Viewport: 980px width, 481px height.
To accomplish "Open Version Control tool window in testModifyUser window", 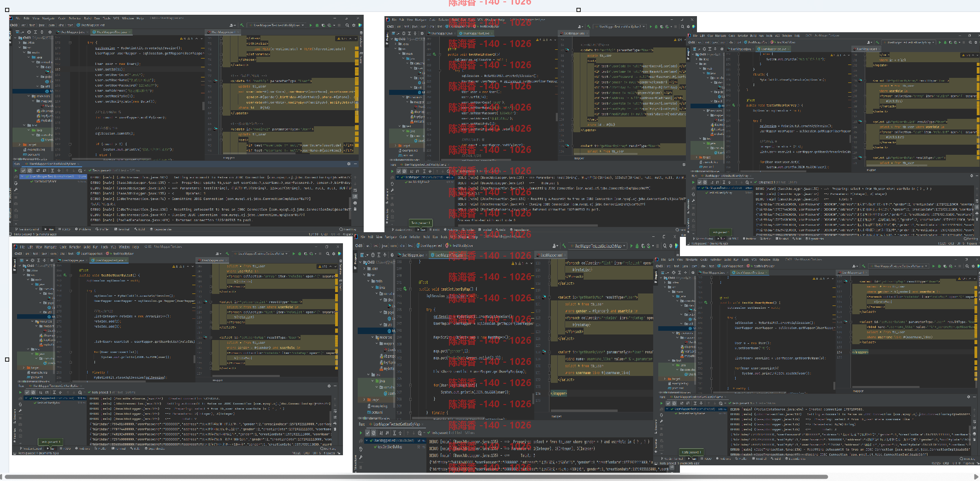I will (27, 229).
